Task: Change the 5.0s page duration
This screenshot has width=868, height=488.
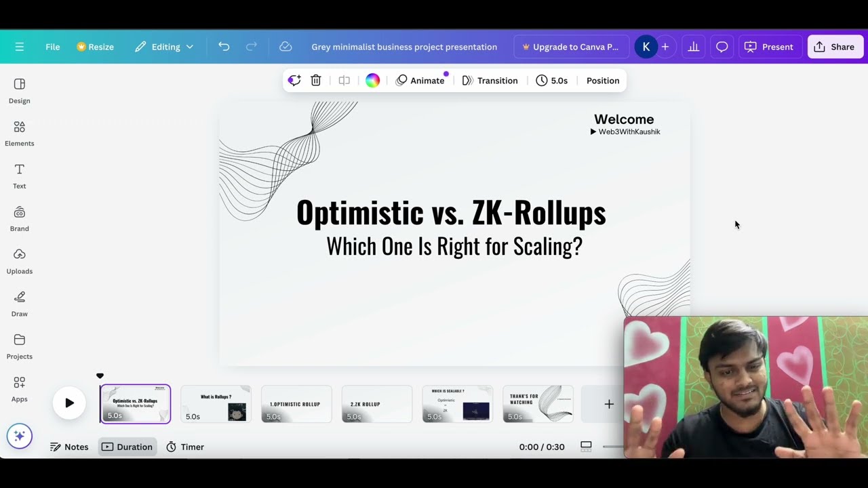Action: click(x=552, y=81)
